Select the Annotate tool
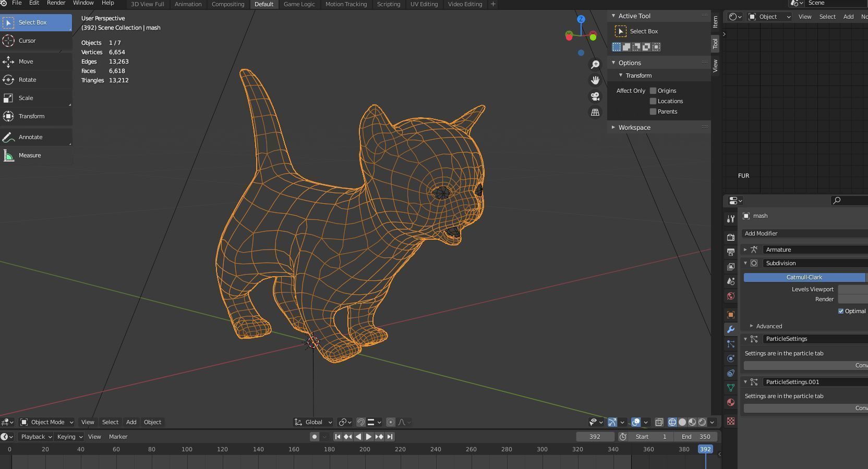This screenshot has width=868, height=469. (x=35, y=137)
